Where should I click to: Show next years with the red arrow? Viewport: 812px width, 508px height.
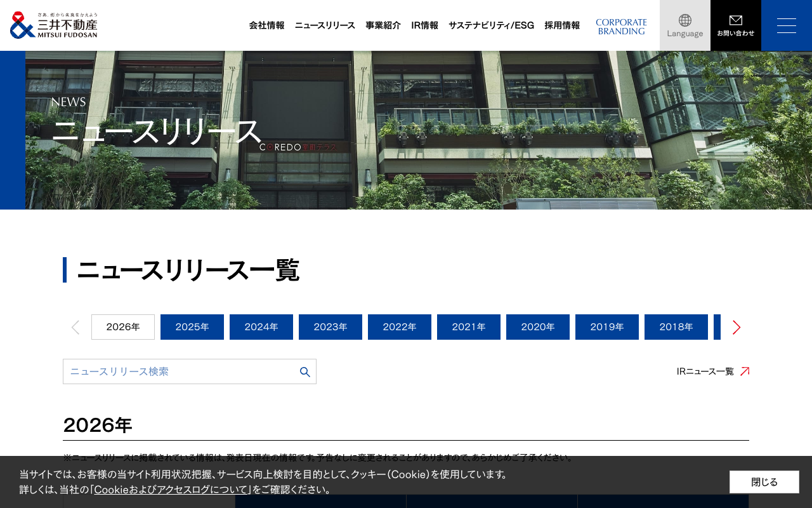pos(737,328)
